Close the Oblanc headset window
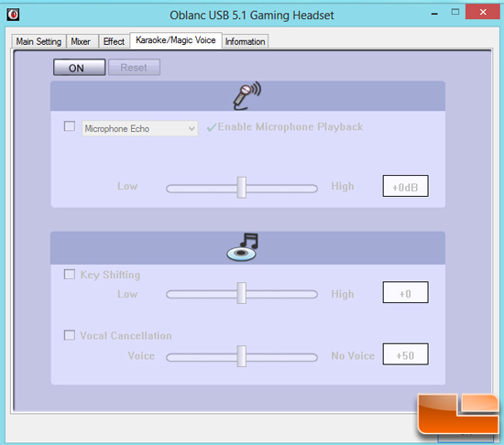 point(483,12)
